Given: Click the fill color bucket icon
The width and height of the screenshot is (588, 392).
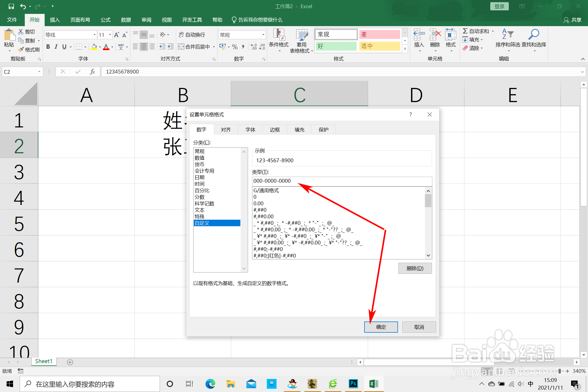Looking at the screenshot, I should click(x=94, y=47).
